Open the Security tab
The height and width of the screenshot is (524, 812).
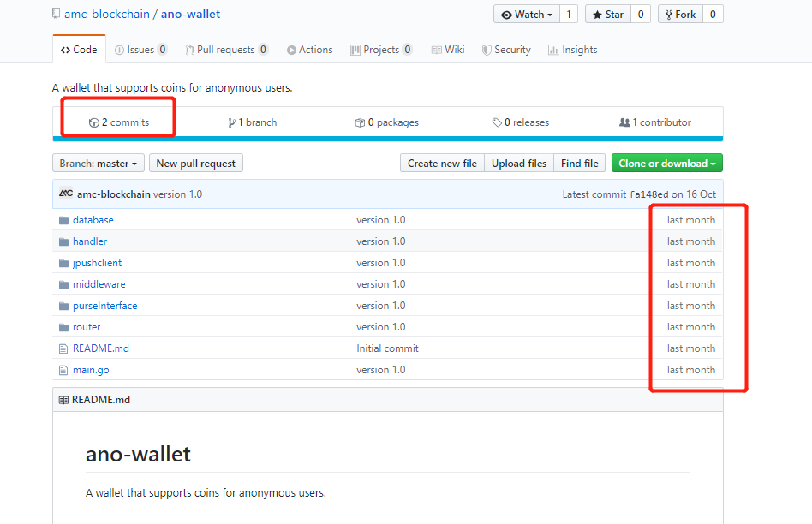click(506, 50)
